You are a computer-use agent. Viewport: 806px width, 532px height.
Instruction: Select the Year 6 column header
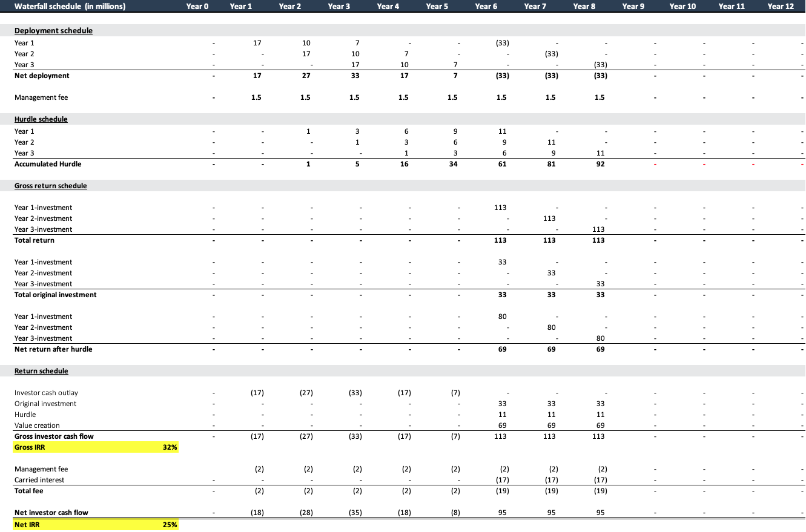click(486, 7)
